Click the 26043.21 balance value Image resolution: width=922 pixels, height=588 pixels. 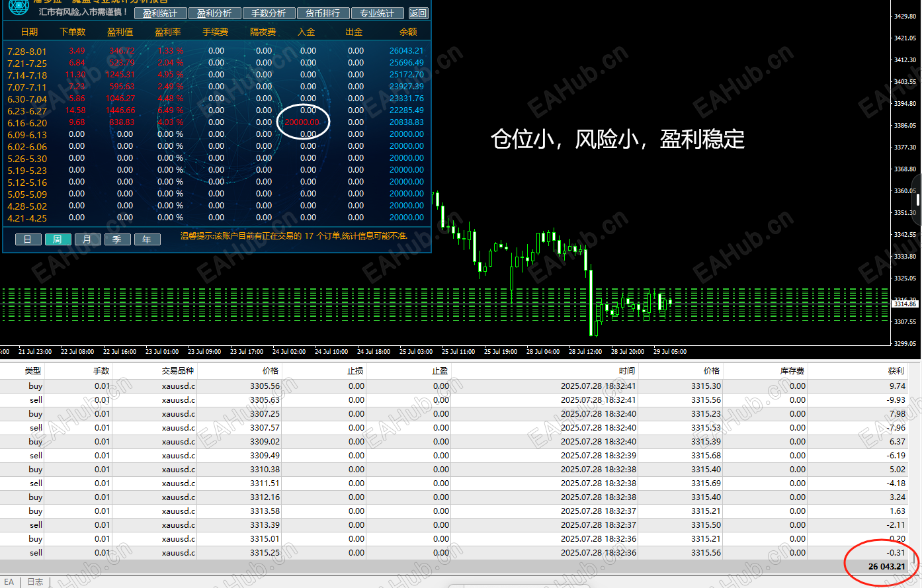(407, 51)
